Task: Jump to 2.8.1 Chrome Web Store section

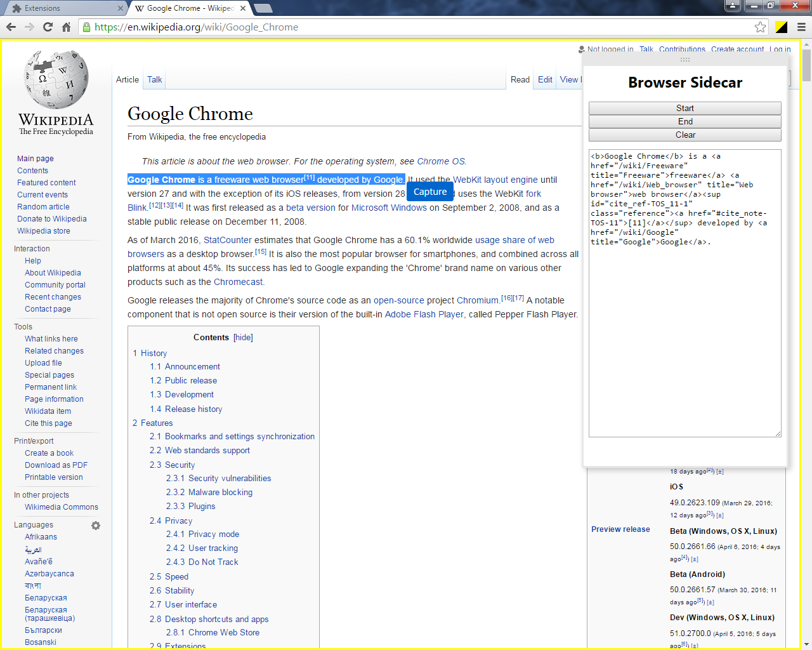Action: [213, 632]
